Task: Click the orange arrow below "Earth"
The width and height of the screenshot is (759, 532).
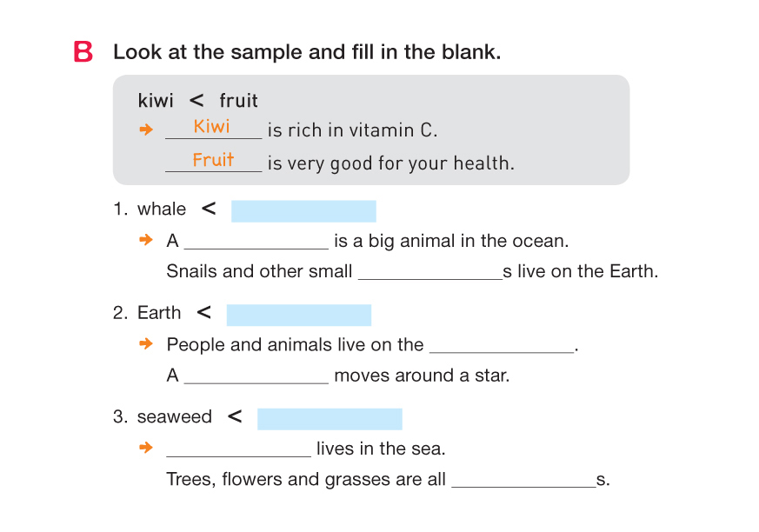Action: [x=146, y=344]
